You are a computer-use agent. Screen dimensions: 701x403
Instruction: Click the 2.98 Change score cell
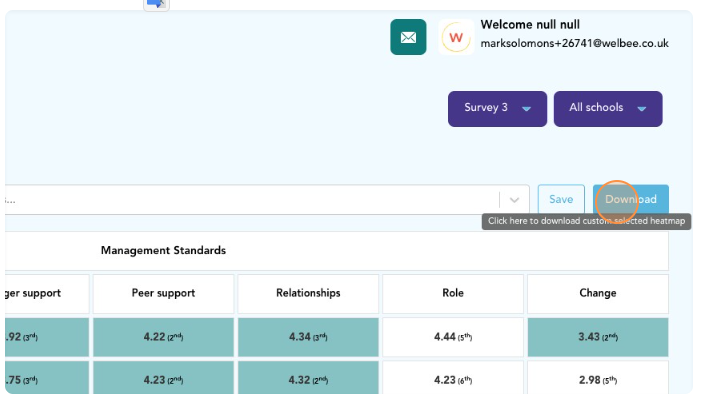pos(597,379)
